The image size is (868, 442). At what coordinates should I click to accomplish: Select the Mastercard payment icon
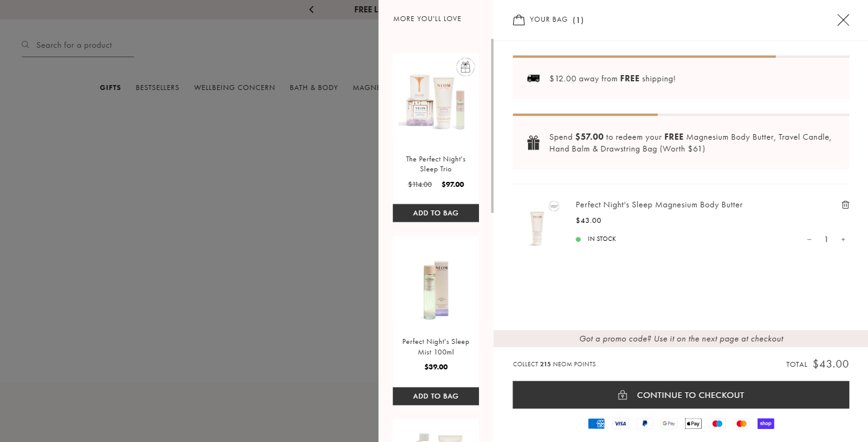pyautogui.click(x=741, y=423)
